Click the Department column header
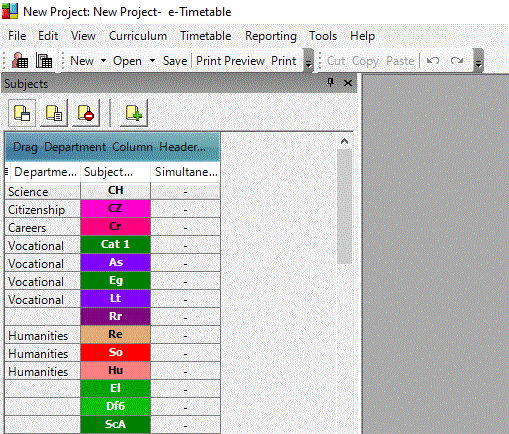509x434 pixels. [45, 172]
